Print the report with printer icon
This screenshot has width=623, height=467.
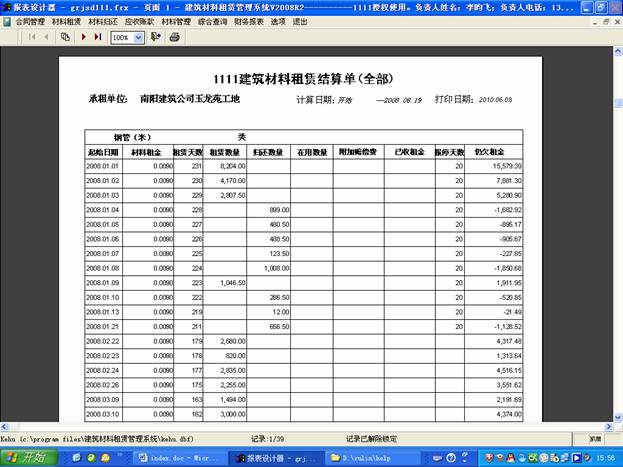pos(175,37)
